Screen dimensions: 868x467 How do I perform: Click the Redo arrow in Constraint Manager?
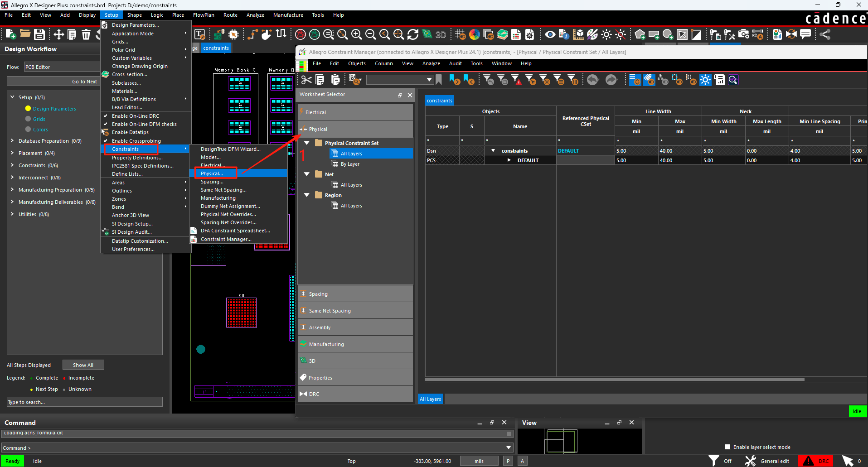point(611,80)
